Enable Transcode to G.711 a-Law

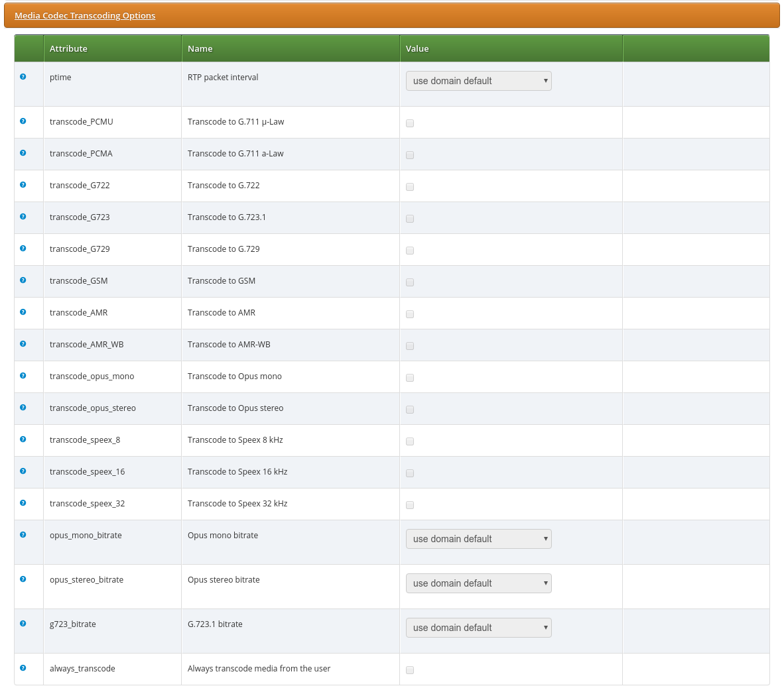click(409, 154)
